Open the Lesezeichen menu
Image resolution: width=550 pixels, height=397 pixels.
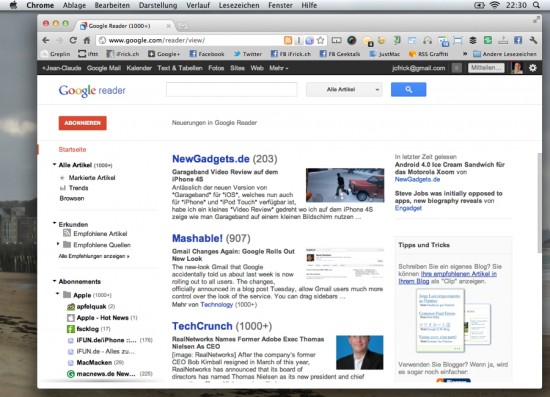pyautogui.click(x=239, y=5)
